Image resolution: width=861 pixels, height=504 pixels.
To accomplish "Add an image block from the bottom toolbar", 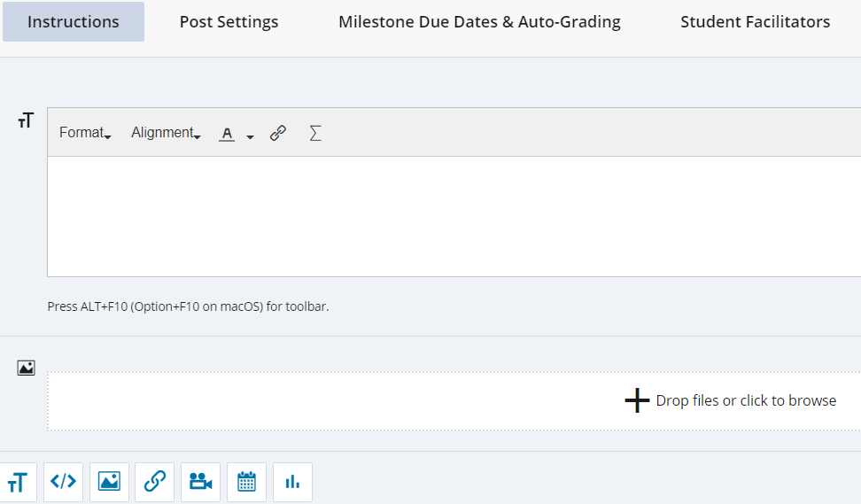I will click(109, 482).
